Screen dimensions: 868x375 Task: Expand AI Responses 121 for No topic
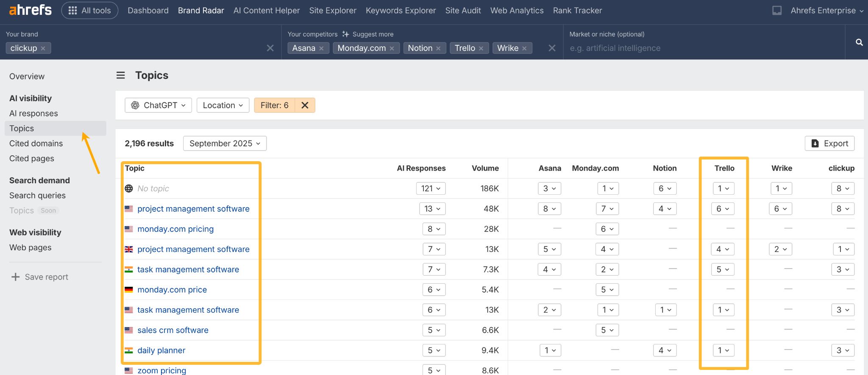(x=431, y=188)
